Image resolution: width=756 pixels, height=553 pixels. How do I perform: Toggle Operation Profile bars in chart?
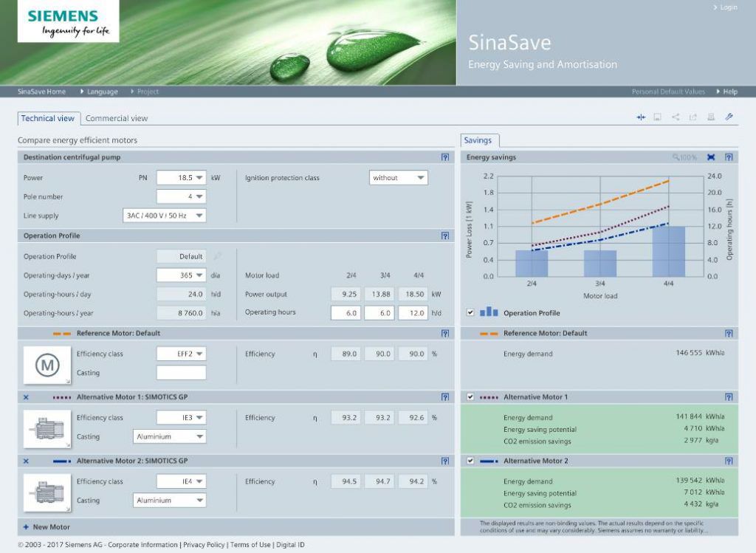470,312
